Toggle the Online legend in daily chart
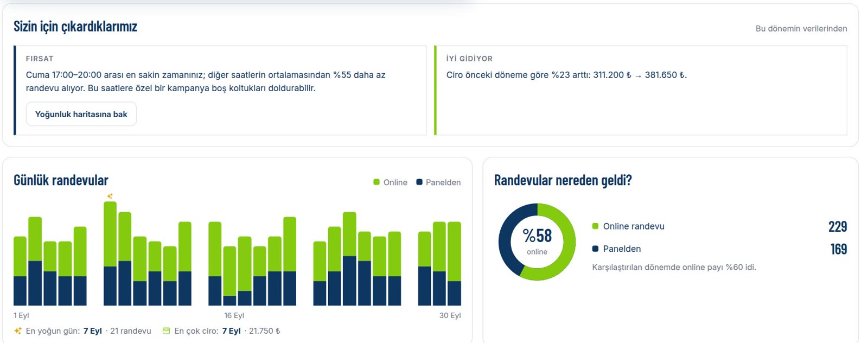868x343 pixels. click(390, 182)
